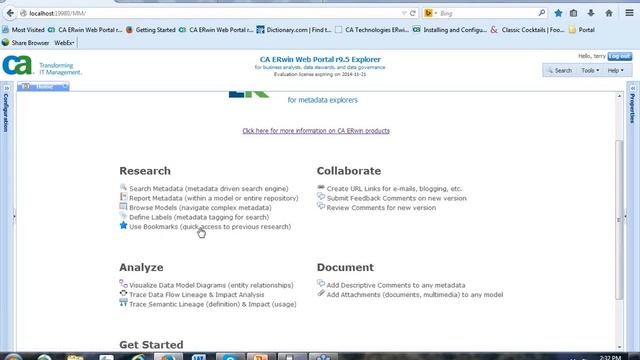
Task: Click the link icon beside Create URL Links
Action: (x=321, y=187)
